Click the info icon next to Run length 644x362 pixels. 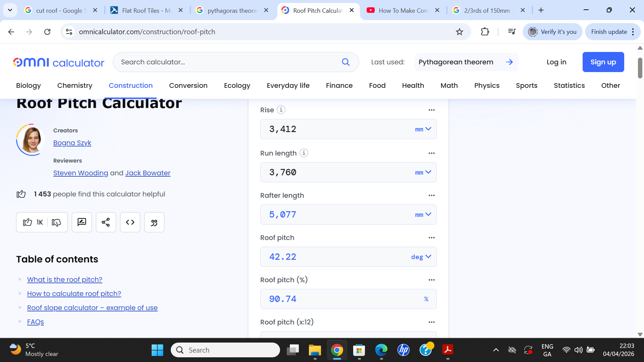(304, 153)
